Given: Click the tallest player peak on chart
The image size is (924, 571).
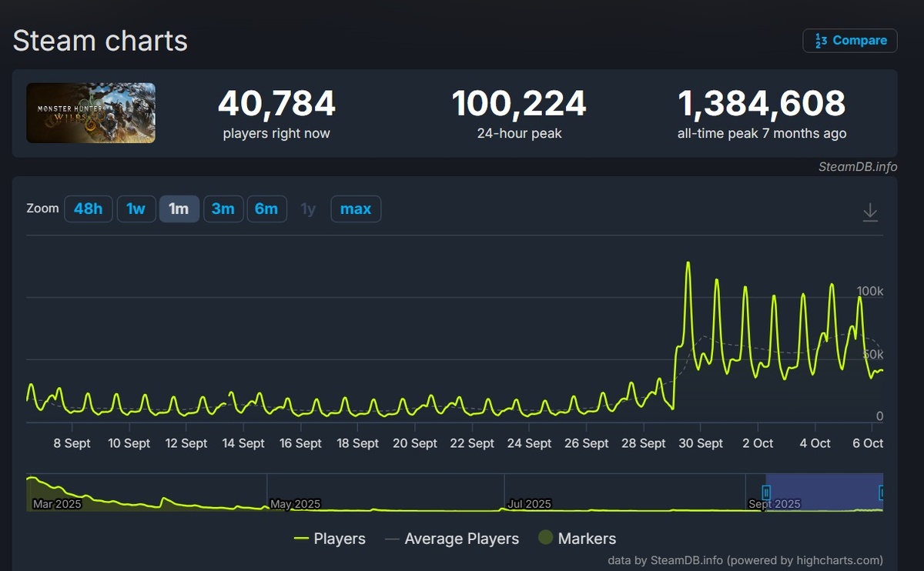Looking at the screenshot, I should (688, 263).
